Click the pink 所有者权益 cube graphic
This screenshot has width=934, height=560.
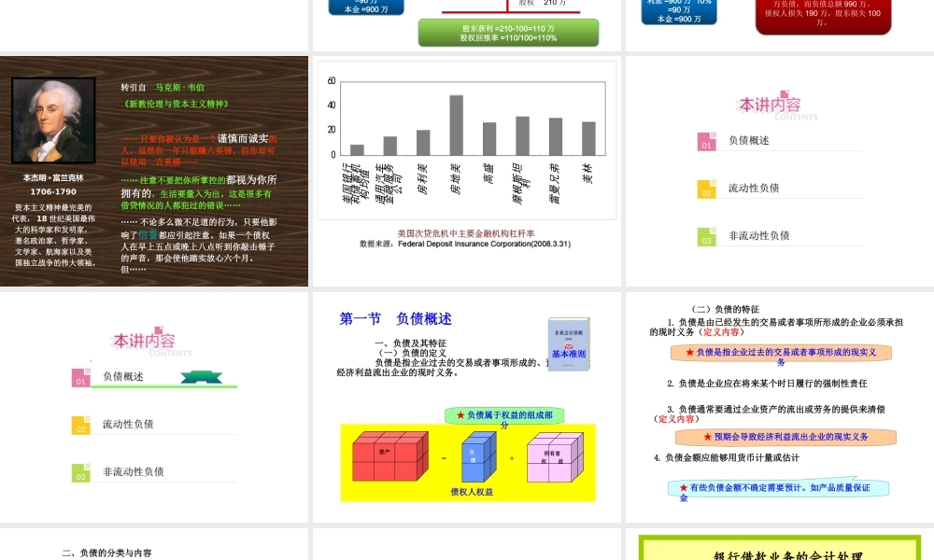pos(558,457)
